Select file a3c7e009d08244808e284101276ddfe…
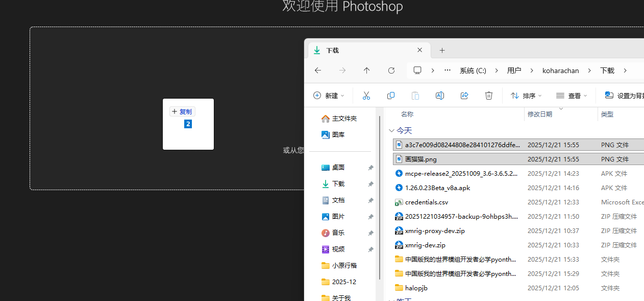 click(518, 145)
